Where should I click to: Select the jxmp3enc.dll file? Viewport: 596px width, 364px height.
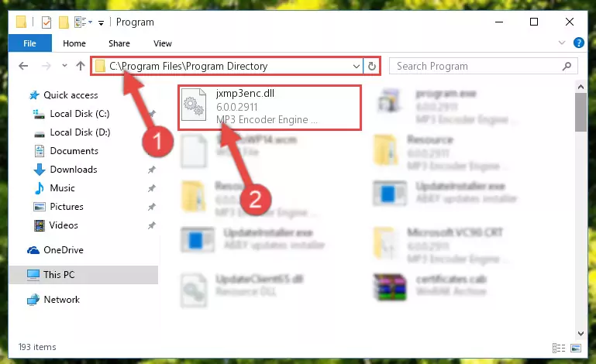point(270,108)
